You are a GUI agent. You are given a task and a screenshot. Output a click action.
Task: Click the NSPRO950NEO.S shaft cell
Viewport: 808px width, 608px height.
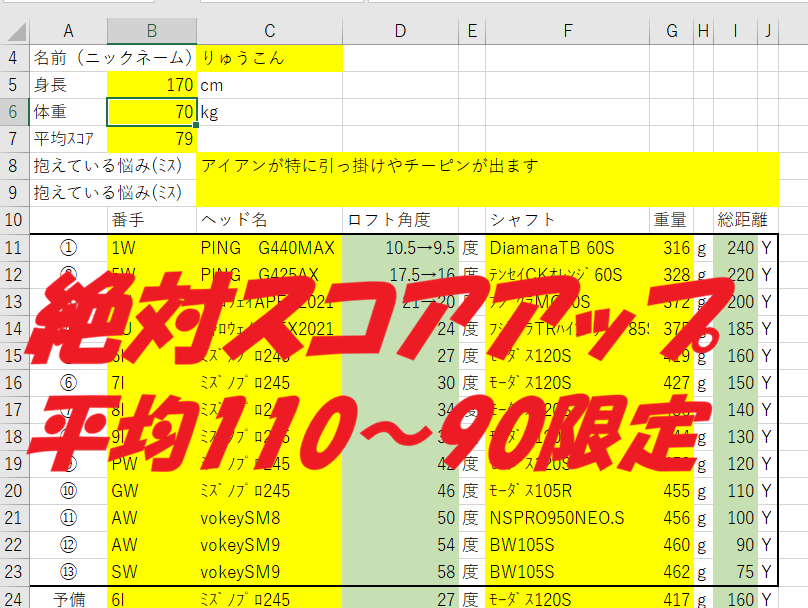[x=567, y=517]
